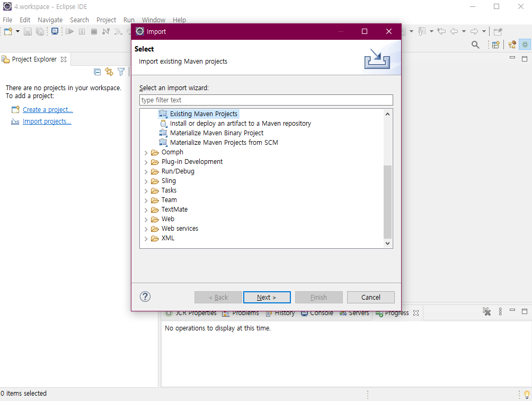The width and height of the screenshot is (532, 401).
Task: Click the Back navigation arrow in toolbar
Action: 454,32
